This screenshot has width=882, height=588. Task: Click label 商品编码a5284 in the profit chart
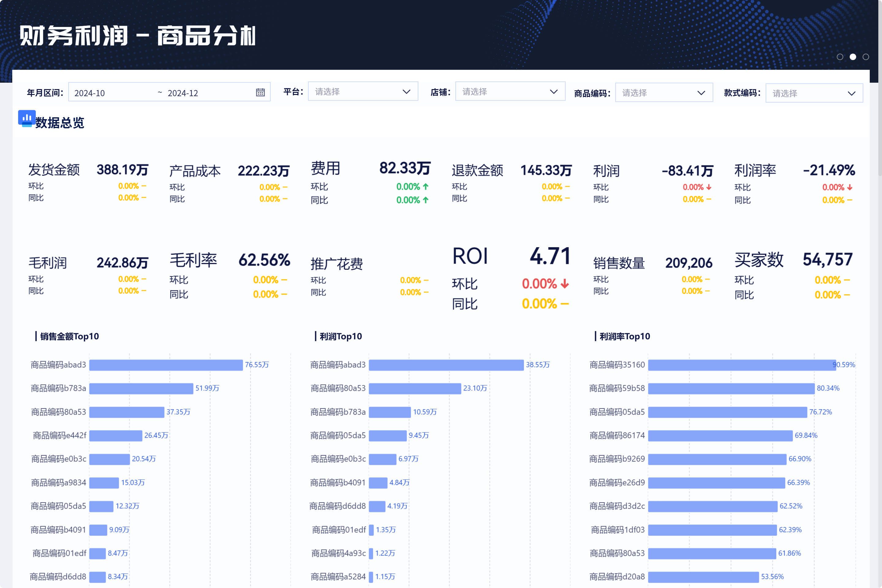pyautogui.click(x=338, y=577)
